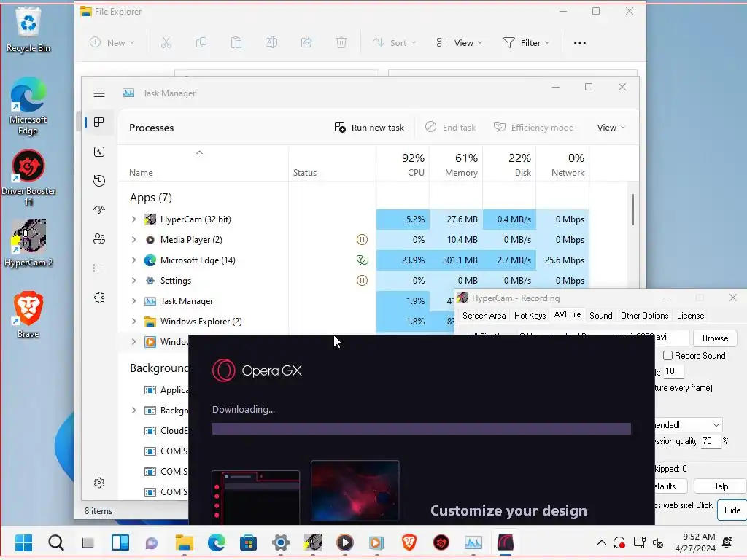
Task: Expand Windows Explorer (2) process row
Action: (x=134, y=322)
